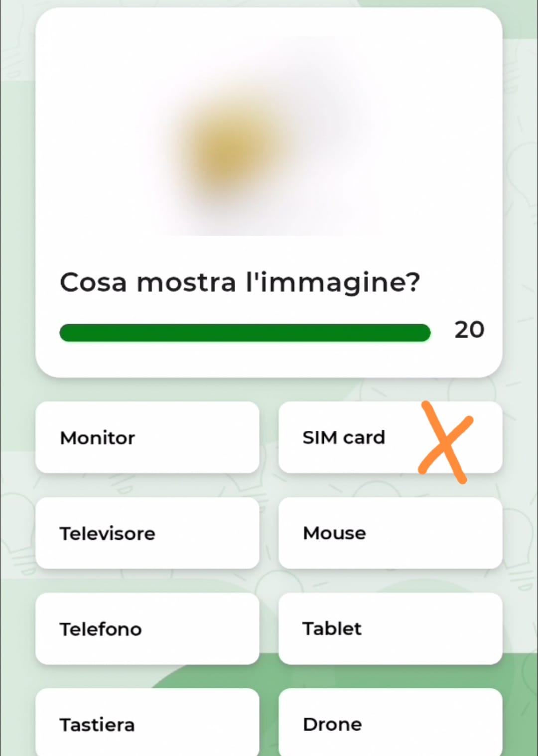Click the countdown number 20
This screenshot has width=538, height=756.
click(469, 330)
